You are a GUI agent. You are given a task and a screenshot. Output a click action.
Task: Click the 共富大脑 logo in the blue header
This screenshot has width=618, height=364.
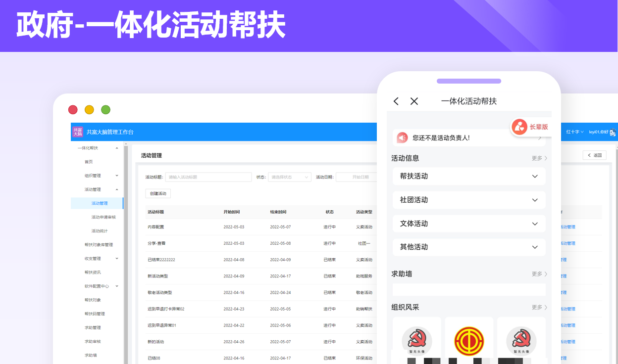[78, 132]
